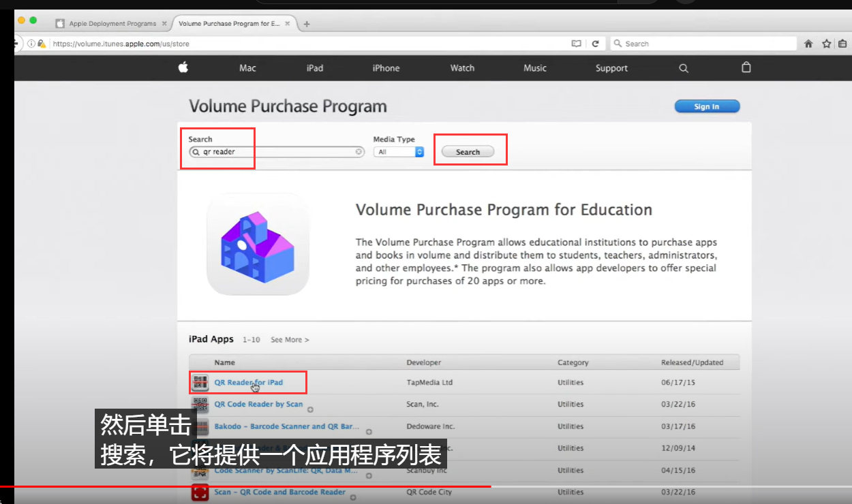Click the Name column header
The width and height of the screenshot is (852, 504).
224,362
